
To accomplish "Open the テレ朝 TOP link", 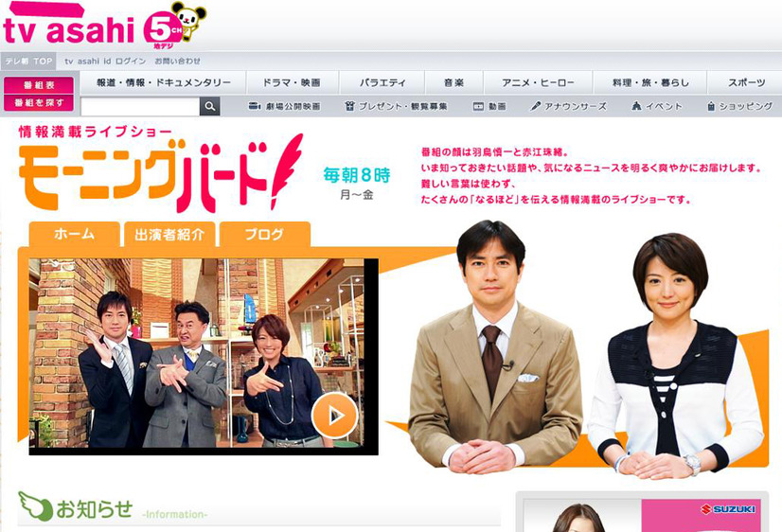I will point(29,62).
